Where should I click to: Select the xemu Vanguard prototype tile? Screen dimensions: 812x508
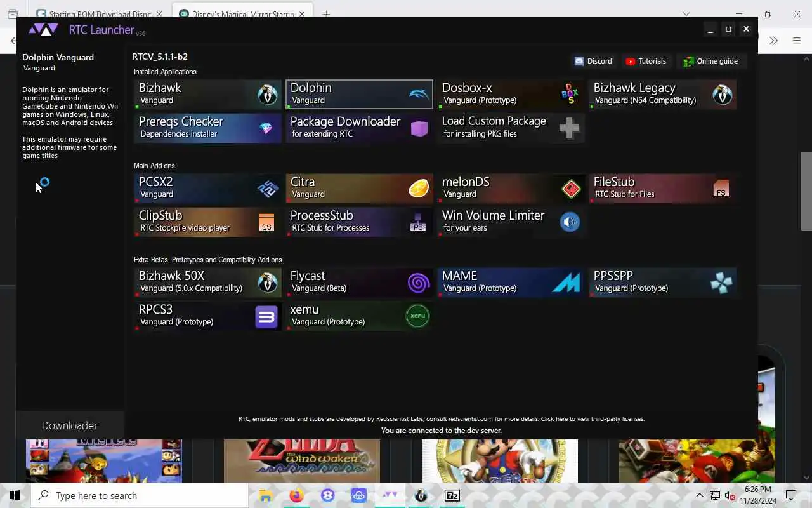[359, 316]
